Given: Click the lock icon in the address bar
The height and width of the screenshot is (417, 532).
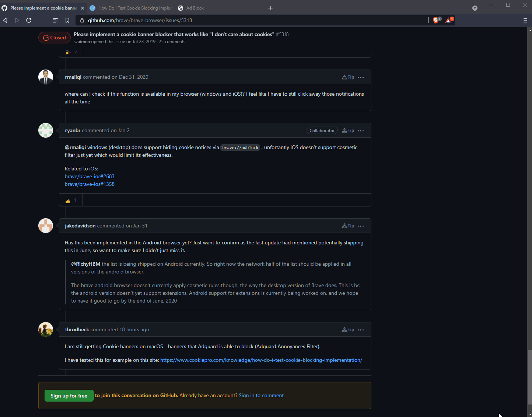Looking at the screenshot, I should (x=82, y=20).
